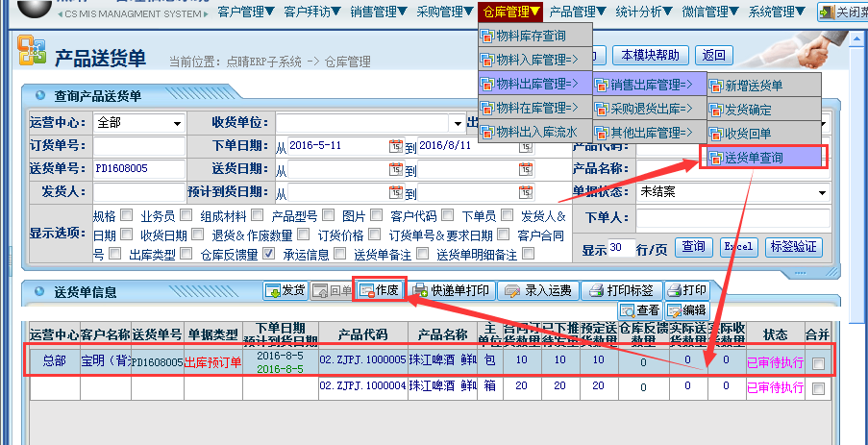This screenshot has width=868, height=445.
Task: Click the 查看 view button
Action: (x=640, y=310)
